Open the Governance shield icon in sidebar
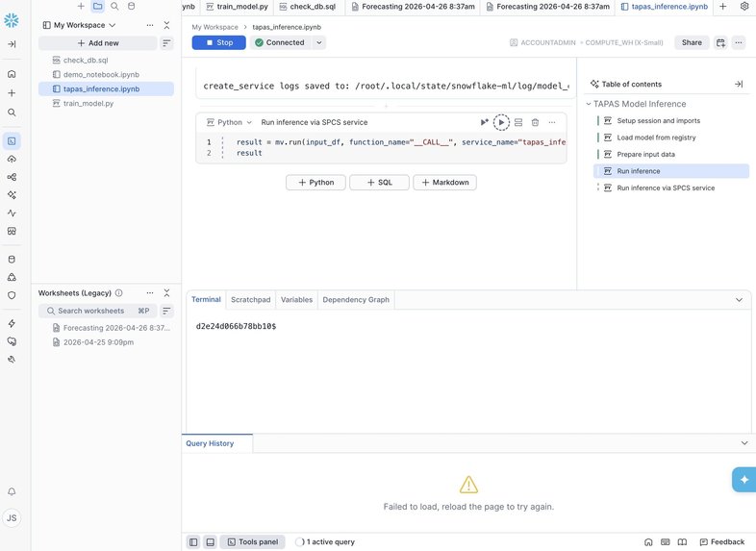The height and width of the screenshot is (551, 756). [x=12, y=295]
